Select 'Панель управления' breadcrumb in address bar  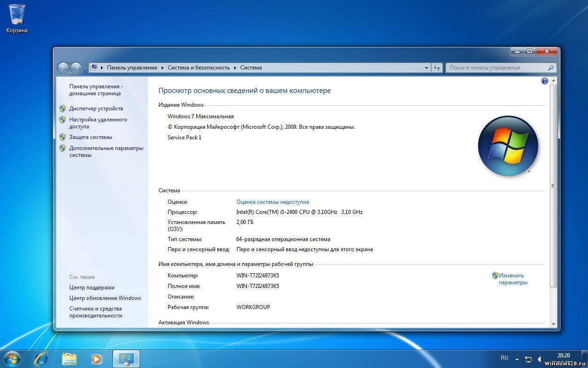pos(132,68)
